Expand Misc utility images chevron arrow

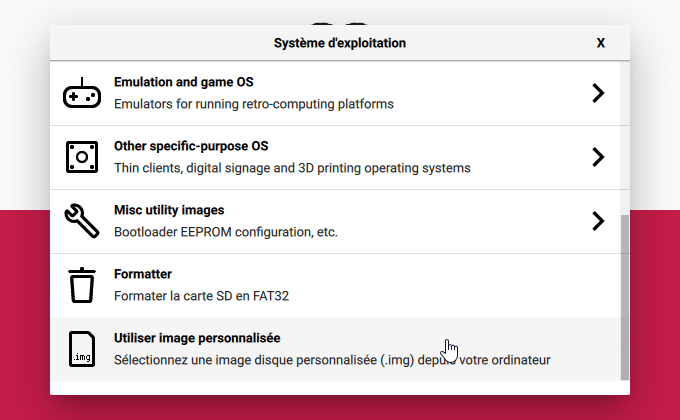pos(598,221)
